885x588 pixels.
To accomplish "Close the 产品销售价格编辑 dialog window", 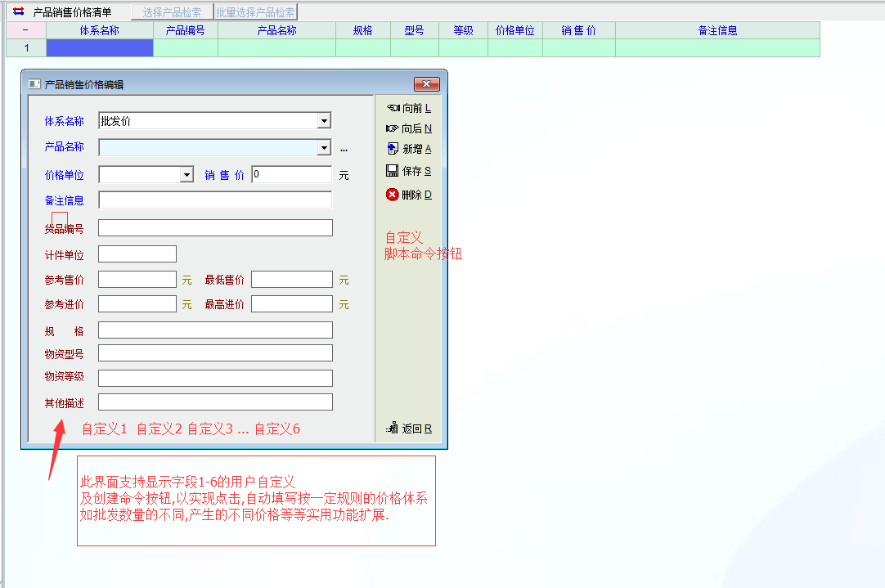I will [x=426, y=84].
